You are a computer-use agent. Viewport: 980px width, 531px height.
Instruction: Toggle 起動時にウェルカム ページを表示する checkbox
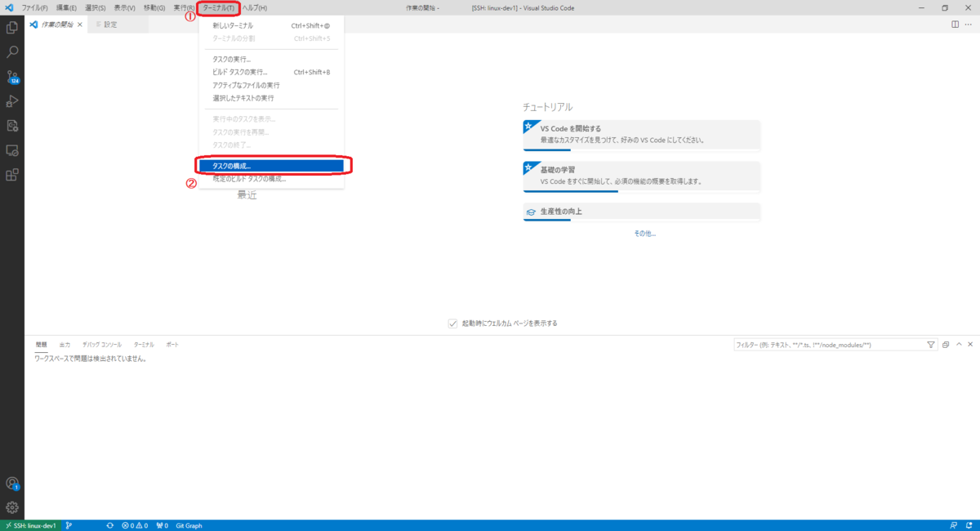[x=452, y=323]
